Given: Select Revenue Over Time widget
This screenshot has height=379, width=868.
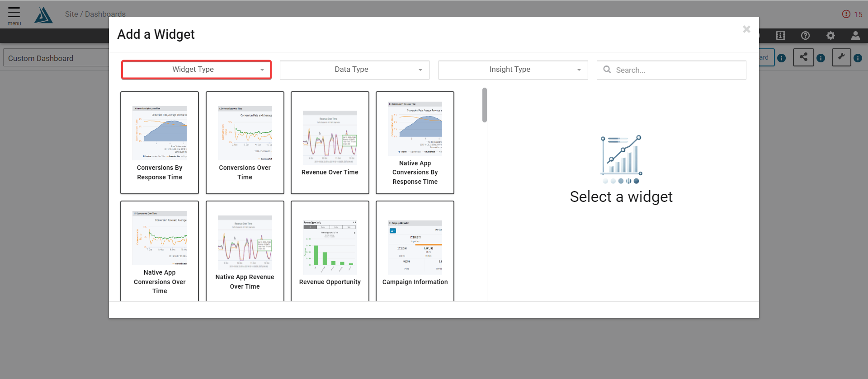Looking at the screenshot, I should pyautogui.click(x=330, y=143).
